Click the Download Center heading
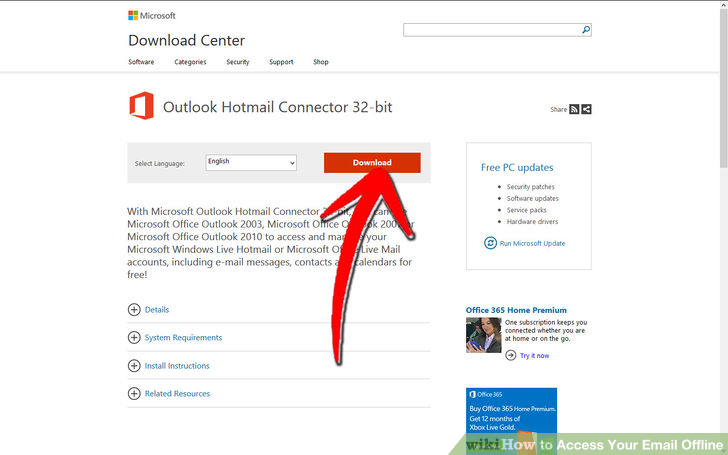728x455 pixels. coord(187,40)
